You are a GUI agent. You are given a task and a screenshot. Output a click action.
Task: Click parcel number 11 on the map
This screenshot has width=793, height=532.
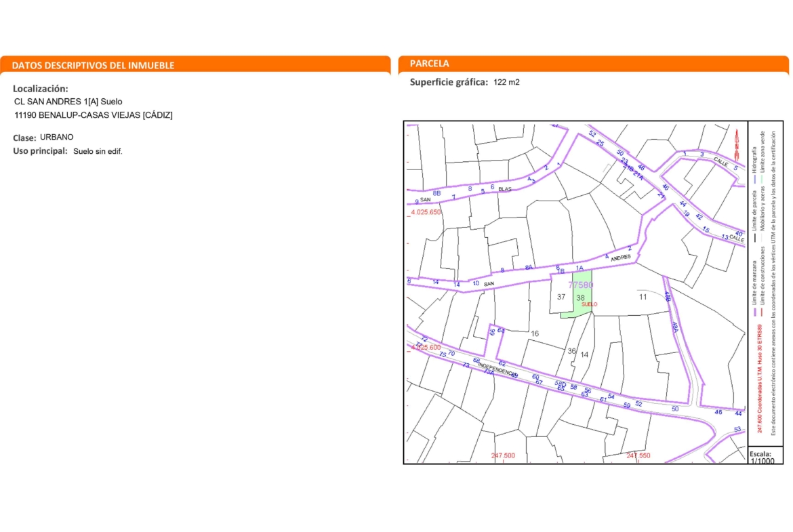(x=643, y=297)
